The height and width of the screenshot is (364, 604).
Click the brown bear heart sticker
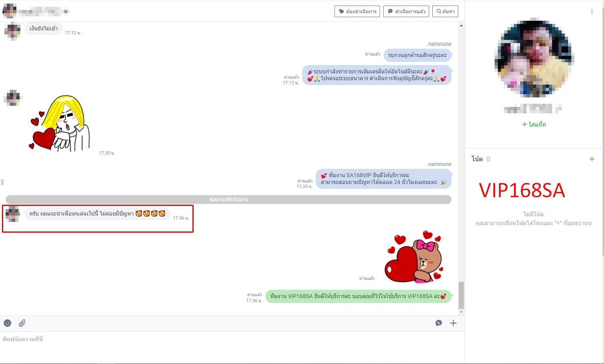414,257
